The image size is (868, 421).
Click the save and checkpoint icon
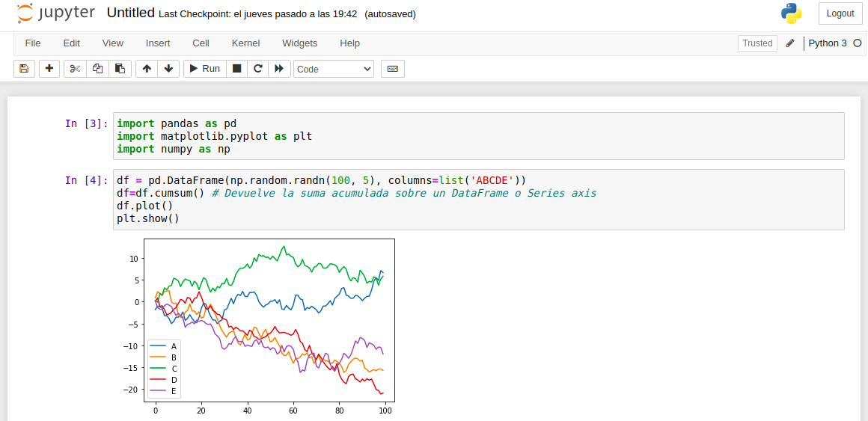pos(23,69)
